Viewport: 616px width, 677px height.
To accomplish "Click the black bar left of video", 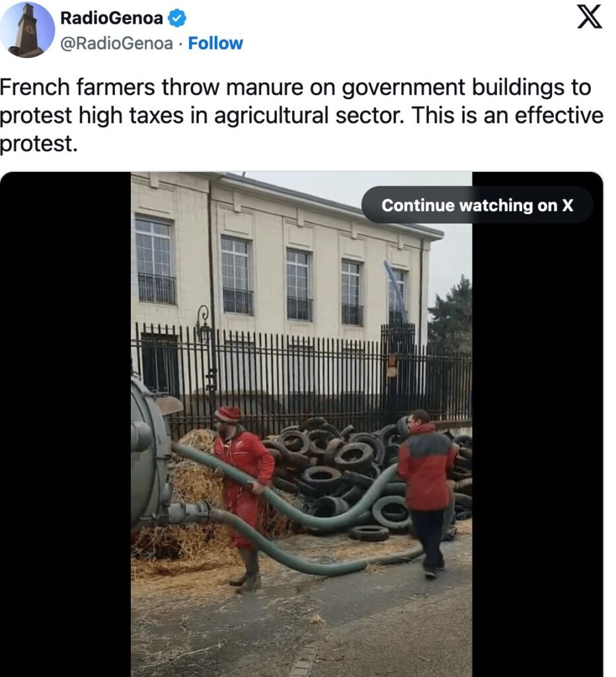I will 65,424.
